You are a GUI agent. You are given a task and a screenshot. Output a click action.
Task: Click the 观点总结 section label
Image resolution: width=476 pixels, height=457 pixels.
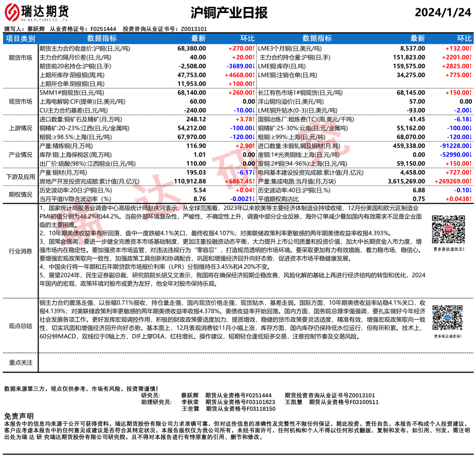click(x=21, y=325)
